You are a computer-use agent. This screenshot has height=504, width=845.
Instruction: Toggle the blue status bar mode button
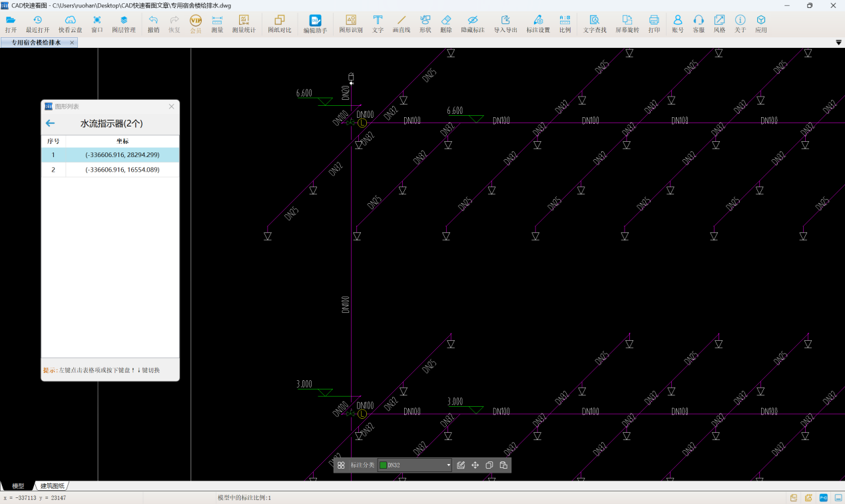pos(824,498)
